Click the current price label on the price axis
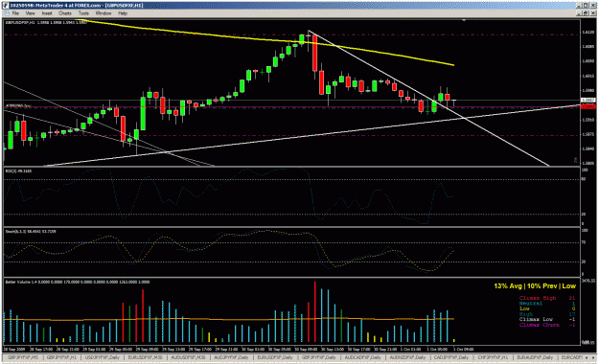Viewport: 599px width, 364px height. coord(587,100)
